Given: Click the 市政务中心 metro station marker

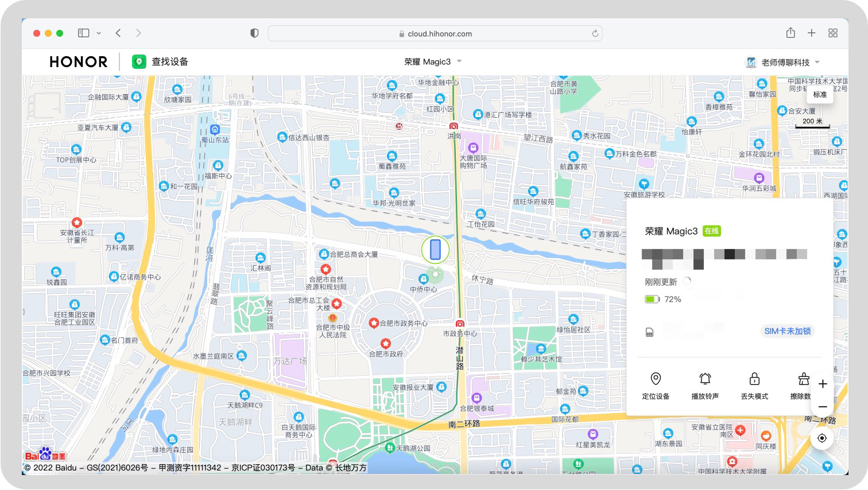Looking at the screenshot, I should [460, 324].
